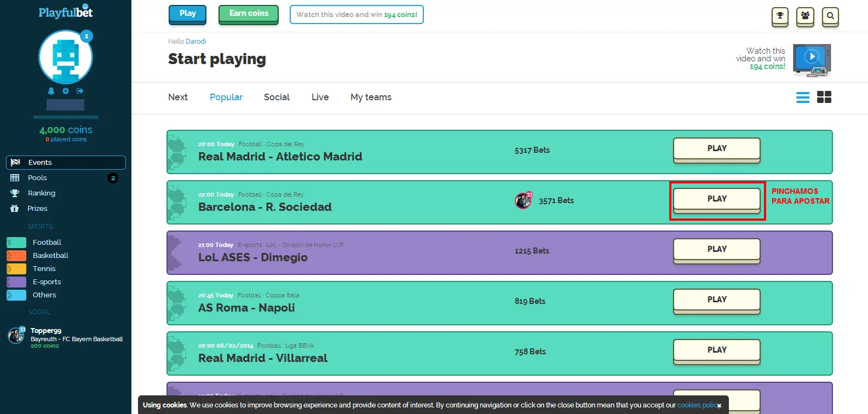This screenshot has height=414, width=868.
Task: Open the Football sport filter label
Action: pos(47,243)
